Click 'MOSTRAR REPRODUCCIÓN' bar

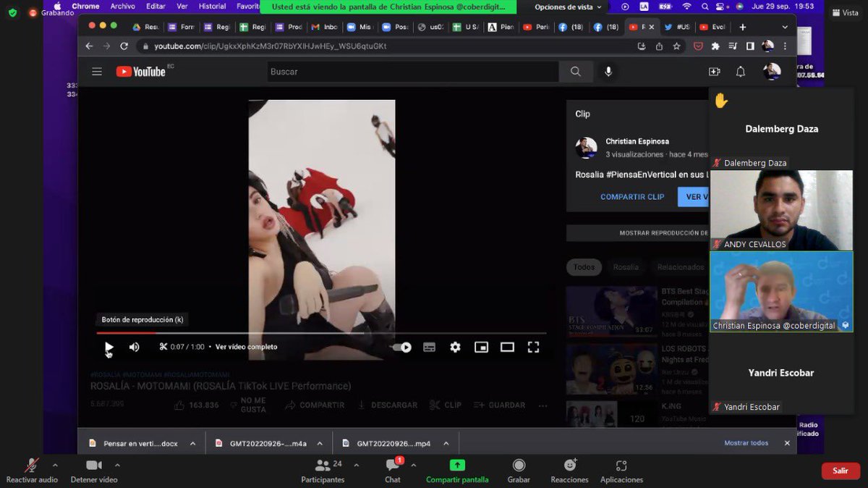point(637,233)
